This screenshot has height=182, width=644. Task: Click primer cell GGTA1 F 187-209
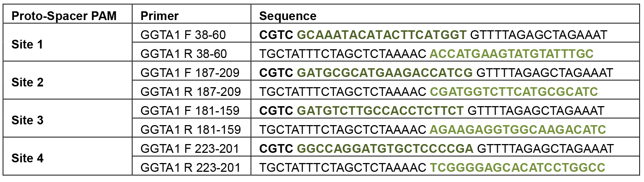click(x=190, y=73)
